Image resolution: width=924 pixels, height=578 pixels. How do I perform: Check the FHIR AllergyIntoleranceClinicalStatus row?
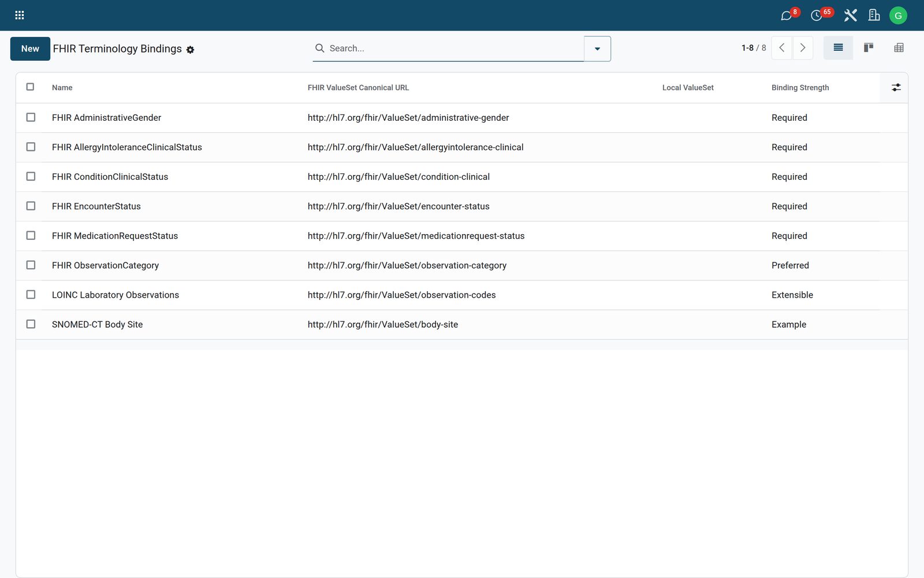(x=31, y=147)
